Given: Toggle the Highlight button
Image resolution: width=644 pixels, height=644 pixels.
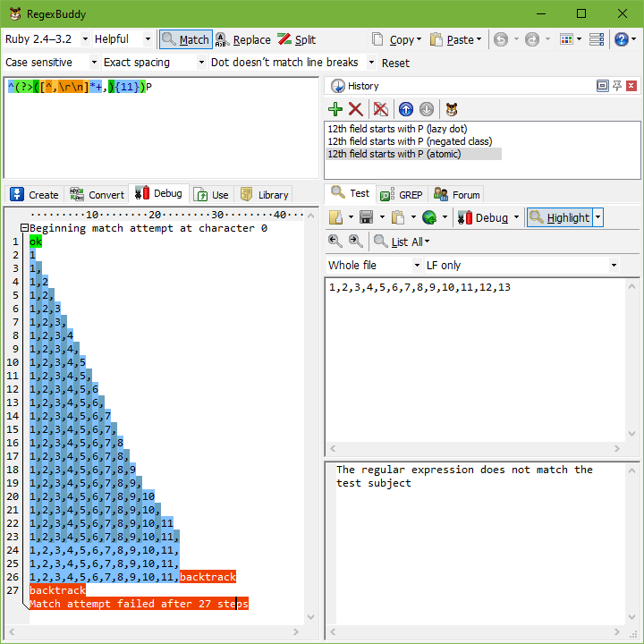Looking at the screenshot, I should tap(560, 217).
